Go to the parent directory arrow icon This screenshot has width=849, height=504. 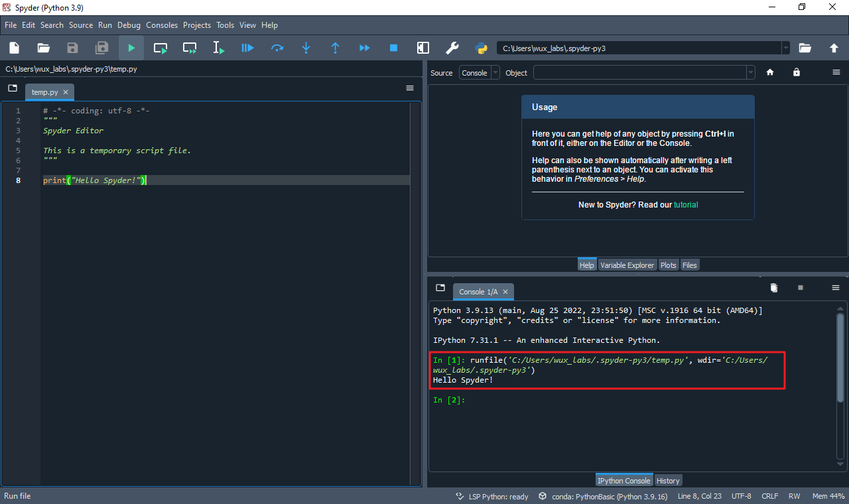click(834, 48)
